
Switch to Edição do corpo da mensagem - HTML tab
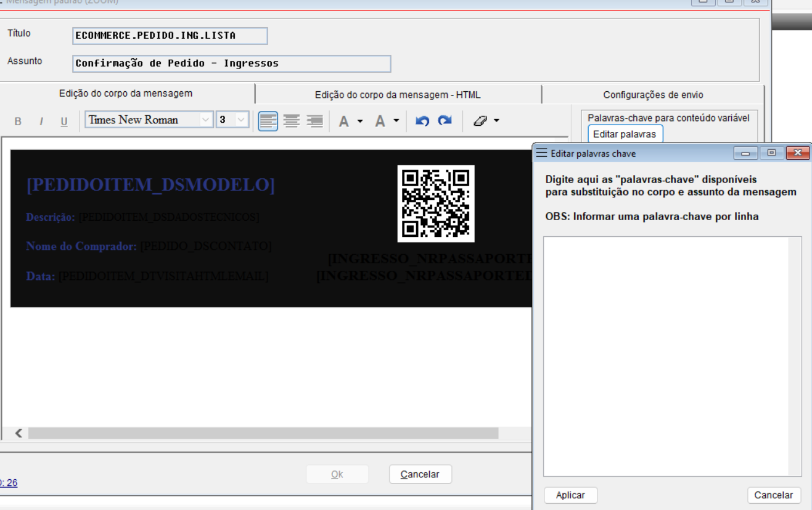(x=398, y=95)
